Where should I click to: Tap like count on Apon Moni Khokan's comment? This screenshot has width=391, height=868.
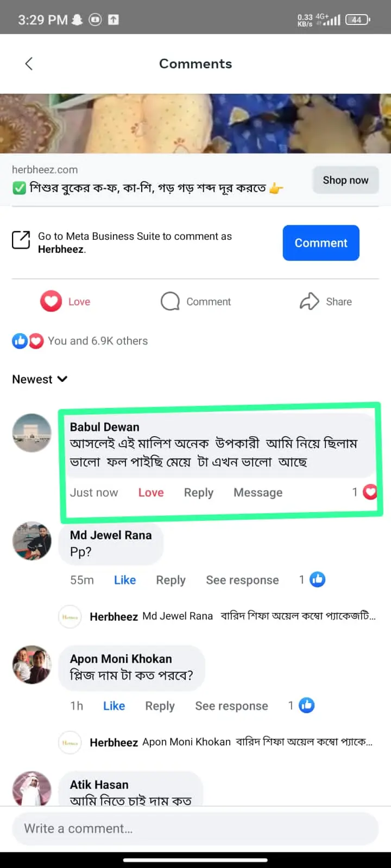click(301, 705)
